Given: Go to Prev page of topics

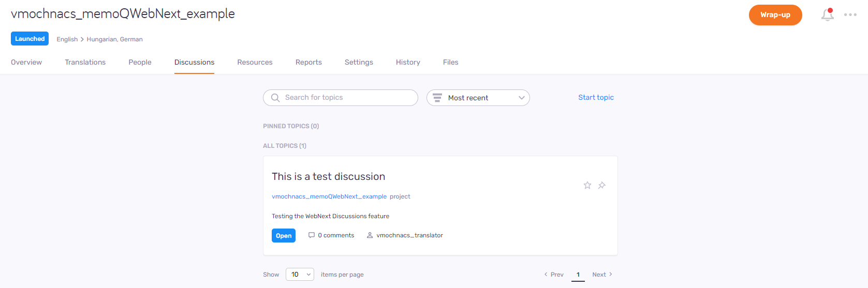Looking at the screenshot, I should [554, 275].
